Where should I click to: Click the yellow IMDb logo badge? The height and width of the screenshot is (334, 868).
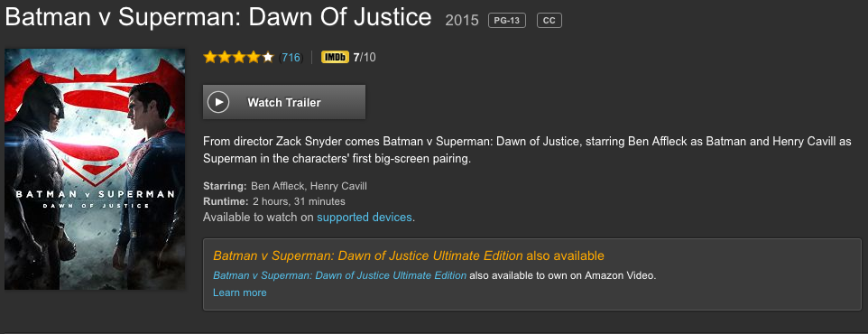(335, 57)
